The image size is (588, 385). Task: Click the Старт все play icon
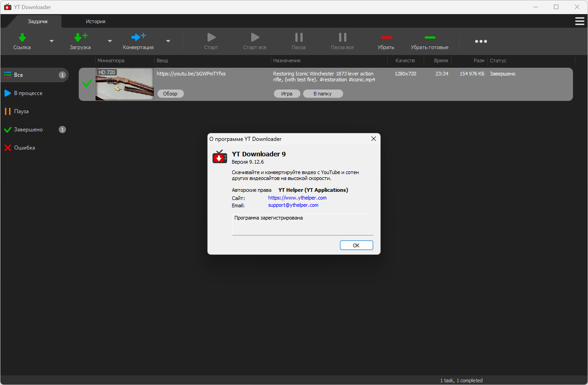pos(255,37)
